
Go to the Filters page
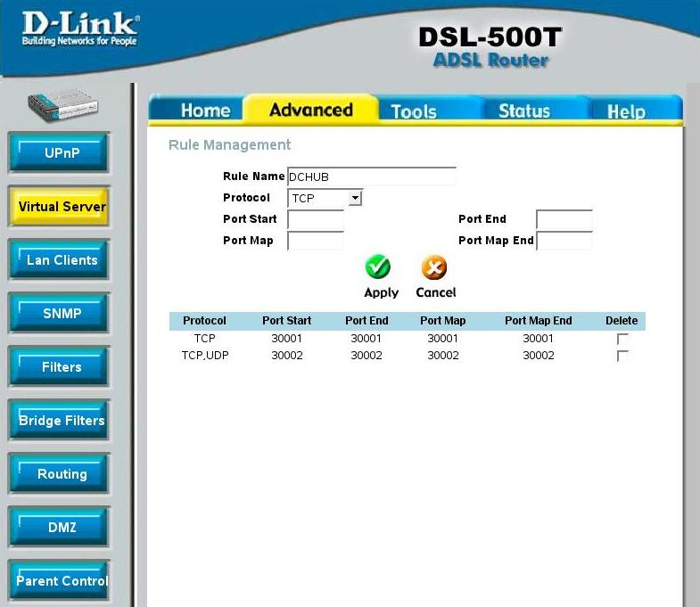59,366
